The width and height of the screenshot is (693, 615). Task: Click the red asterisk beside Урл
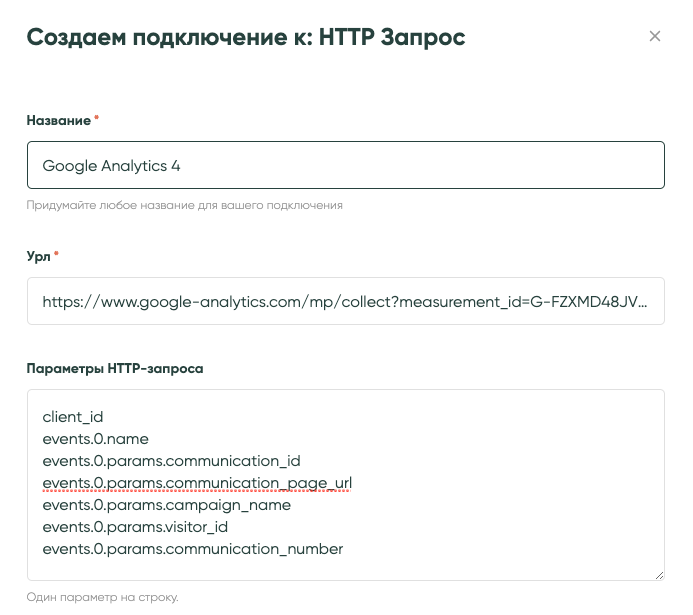click(x=56, y=255)
